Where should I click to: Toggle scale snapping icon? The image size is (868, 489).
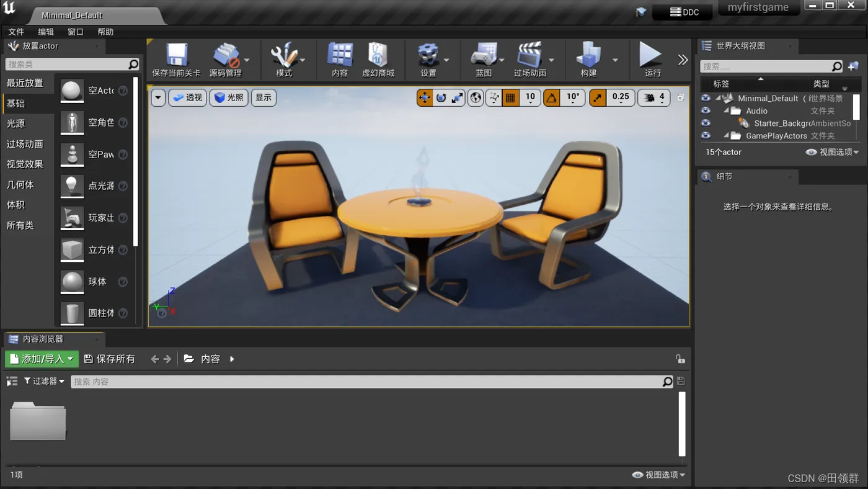[x=597, y=97]
